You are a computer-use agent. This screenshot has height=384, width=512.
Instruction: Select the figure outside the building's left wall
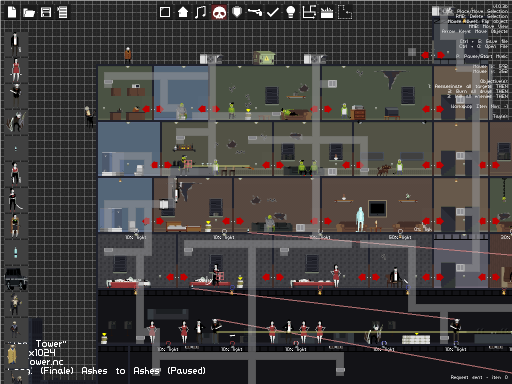89,117
